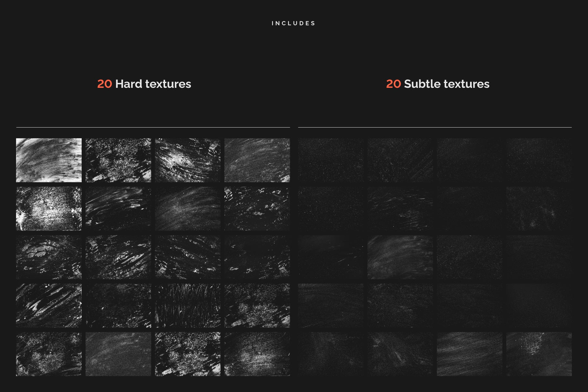Choose second subtle texture in the second row

click(400, 209)
